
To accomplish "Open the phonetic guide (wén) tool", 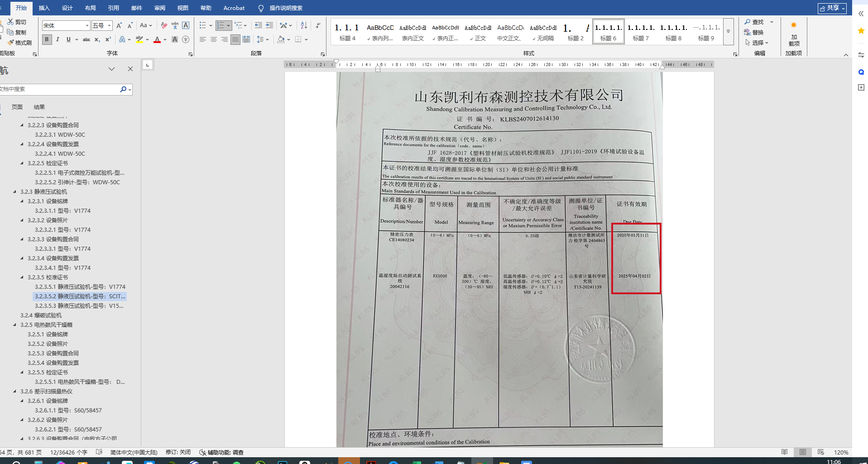I will pyautogui.click(x=175, y=26).
